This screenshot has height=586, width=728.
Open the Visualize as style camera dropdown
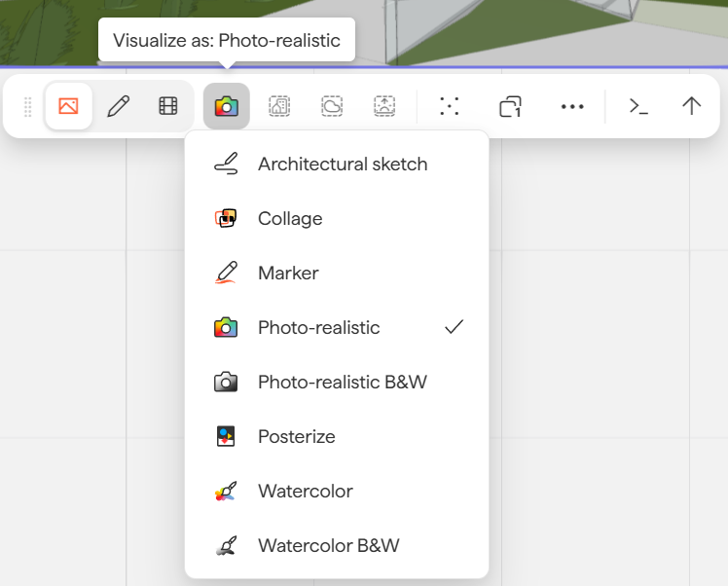tap(227, 106)
